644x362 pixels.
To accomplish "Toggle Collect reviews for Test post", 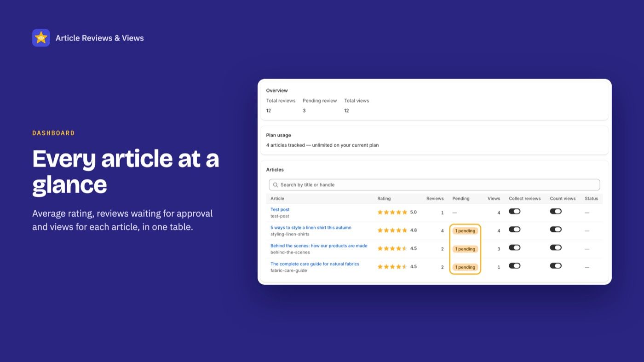I will click(514, 211).
